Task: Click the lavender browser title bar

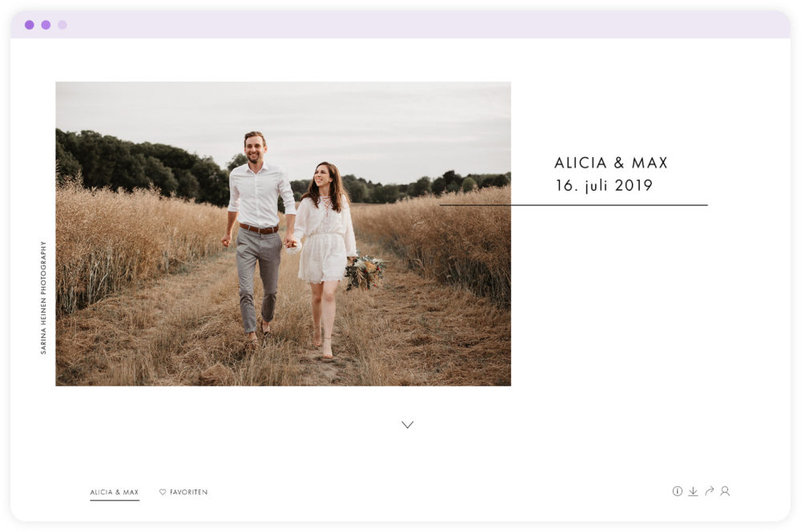Action: pos(400,25)
